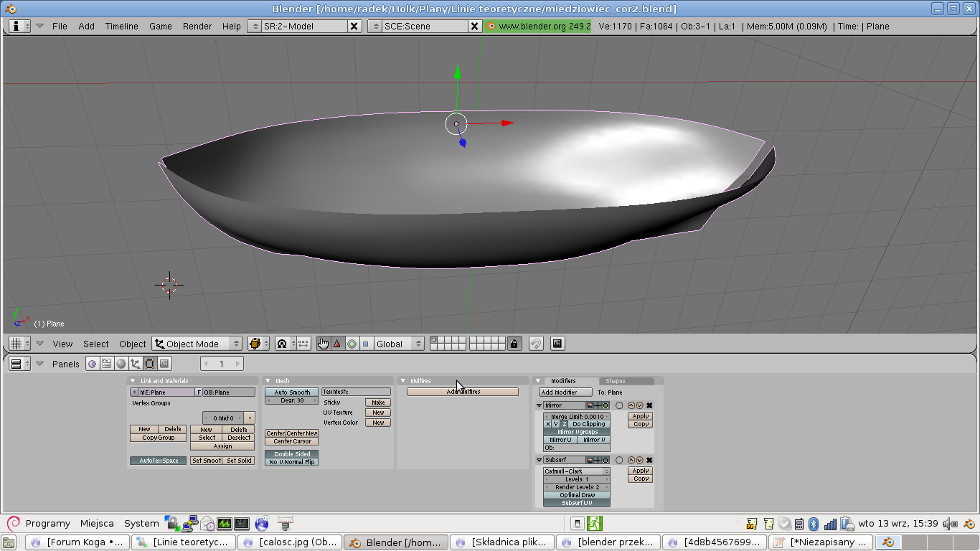Click the Add Modifier button
The height and width of the screenshot is (551, 980).
point(565,392)
